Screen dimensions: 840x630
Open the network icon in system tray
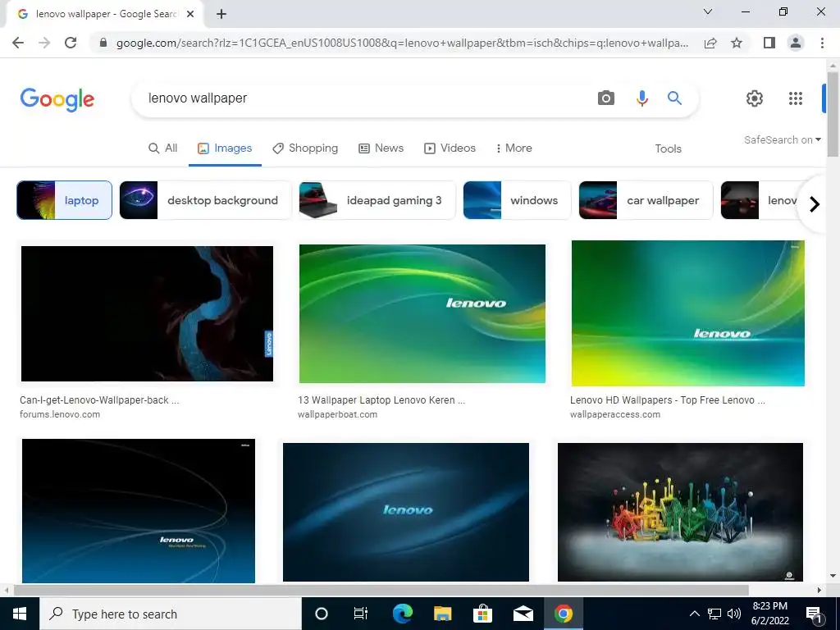pos(714,614)
